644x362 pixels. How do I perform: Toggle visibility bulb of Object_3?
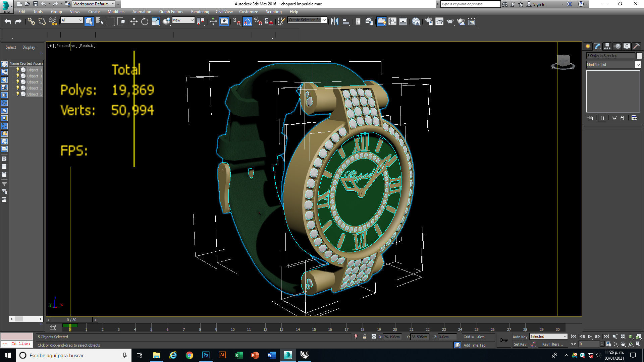coord(17,88)
